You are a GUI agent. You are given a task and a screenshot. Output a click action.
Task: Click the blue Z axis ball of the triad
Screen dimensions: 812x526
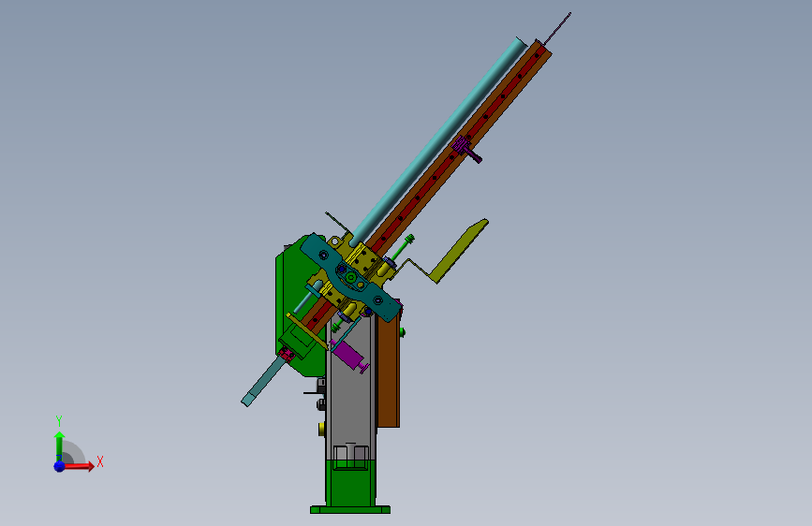60,466
